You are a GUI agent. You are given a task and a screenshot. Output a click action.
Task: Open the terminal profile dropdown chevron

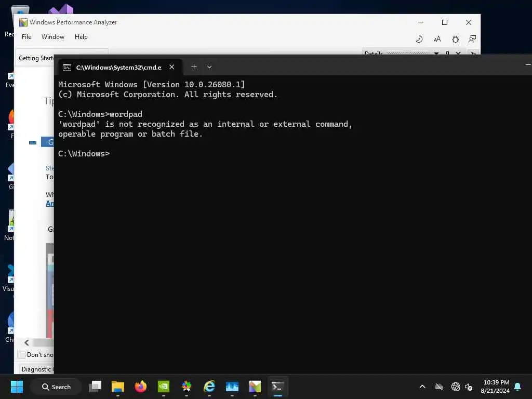point(209,67)
